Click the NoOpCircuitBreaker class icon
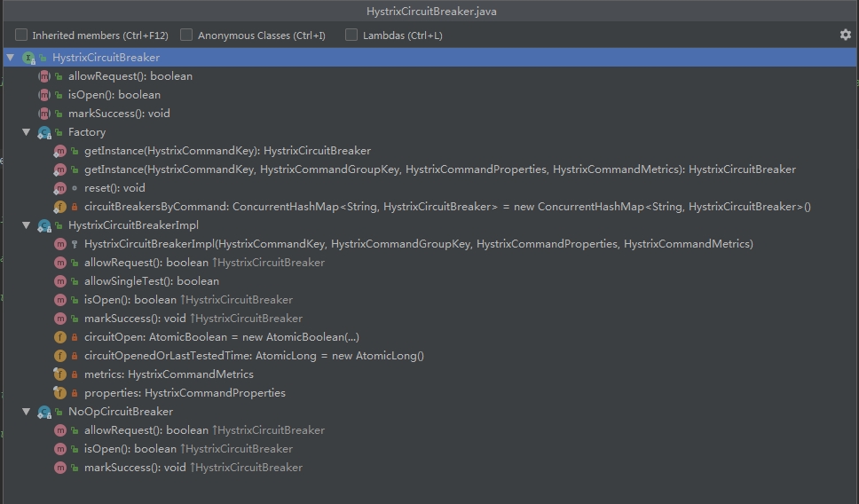859x504 pixels. [44, 412]
